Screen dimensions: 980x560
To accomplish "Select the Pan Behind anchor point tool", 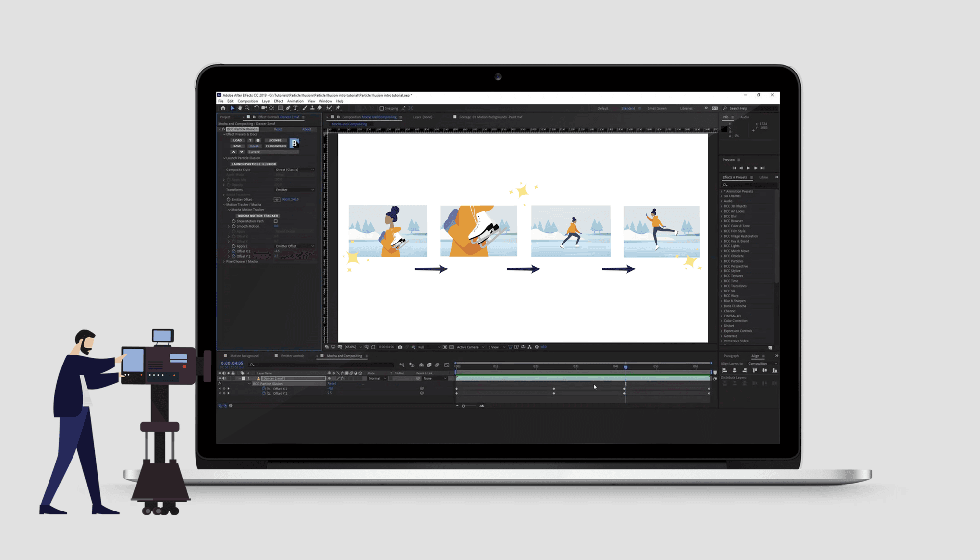I will pos(271,108).
